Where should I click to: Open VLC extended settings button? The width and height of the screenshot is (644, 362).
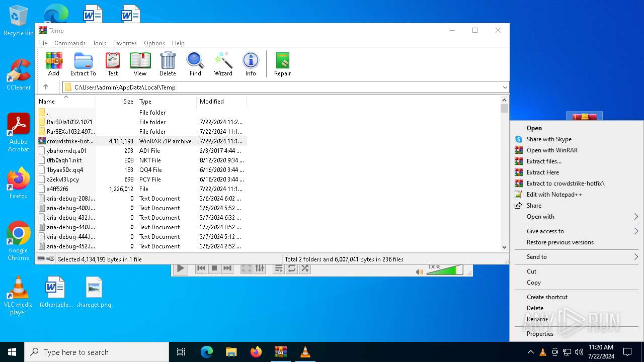click(260, 268)
